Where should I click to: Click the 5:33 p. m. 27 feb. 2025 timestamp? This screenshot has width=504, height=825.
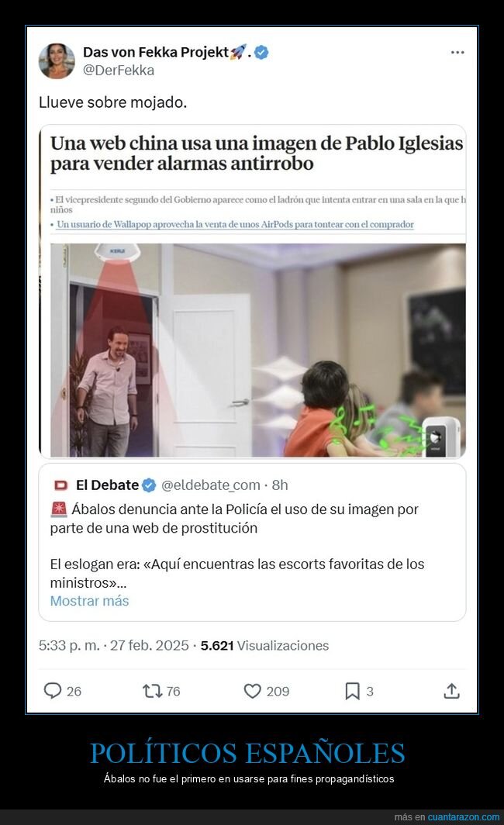(x=114, y=646)
